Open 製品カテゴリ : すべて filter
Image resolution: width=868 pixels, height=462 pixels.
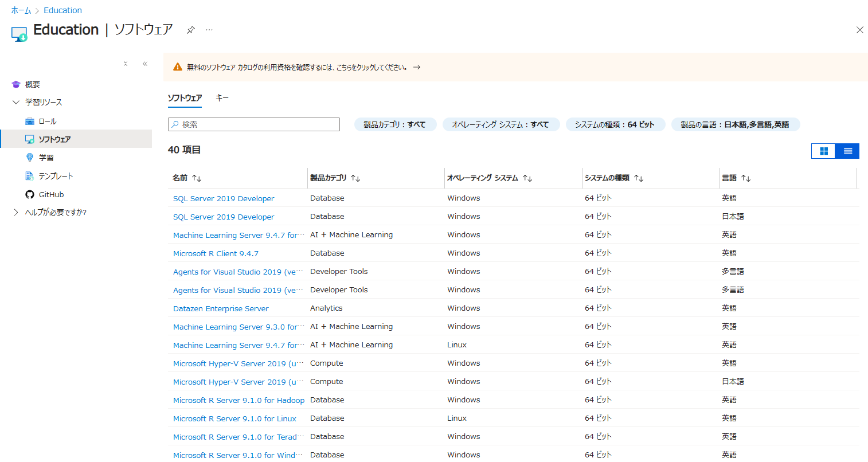click(x=395, y=124)
